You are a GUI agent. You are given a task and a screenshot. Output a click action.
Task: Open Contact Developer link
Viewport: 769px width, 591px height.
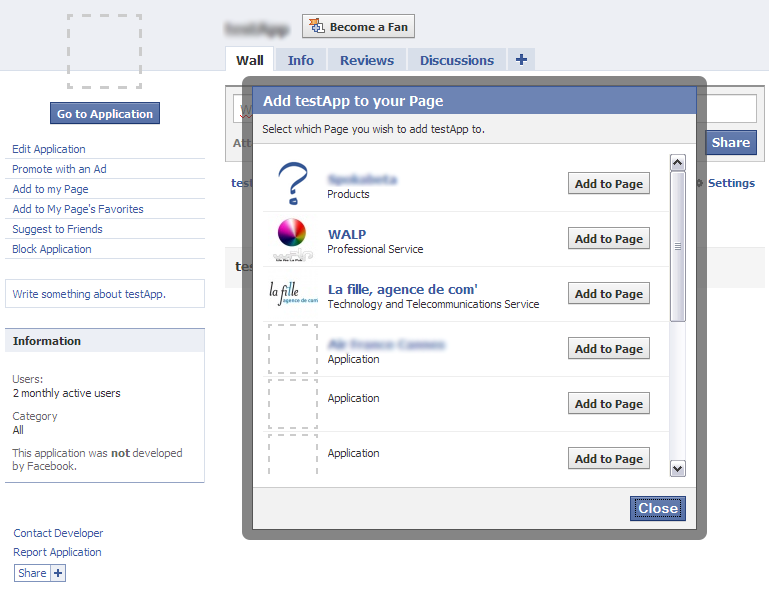[58, 533]
